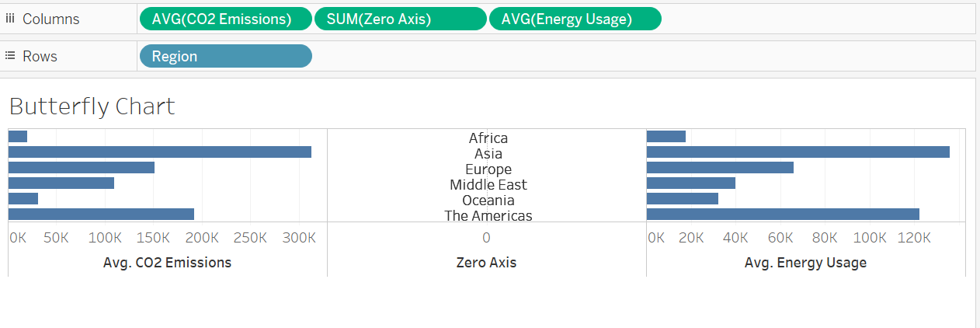
Task: Select the Avg. CO2 Emissions axis title
Action: [167, 263]
